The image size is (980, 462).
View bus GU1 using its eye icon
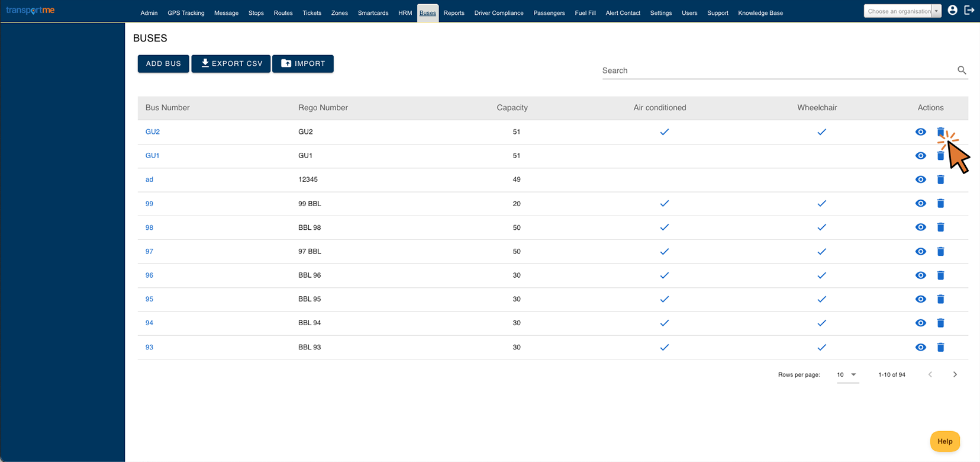tap(920, 156)
